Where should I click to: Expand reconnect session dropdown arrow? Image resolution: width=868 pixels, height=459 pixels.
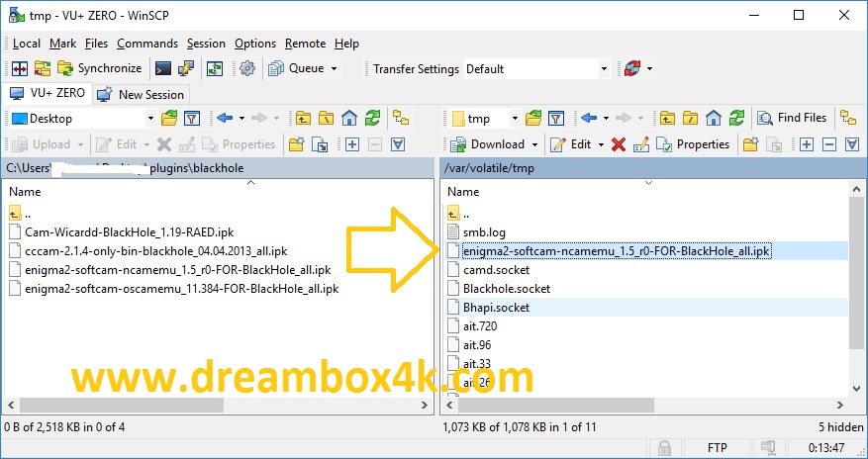pos(649,68)
